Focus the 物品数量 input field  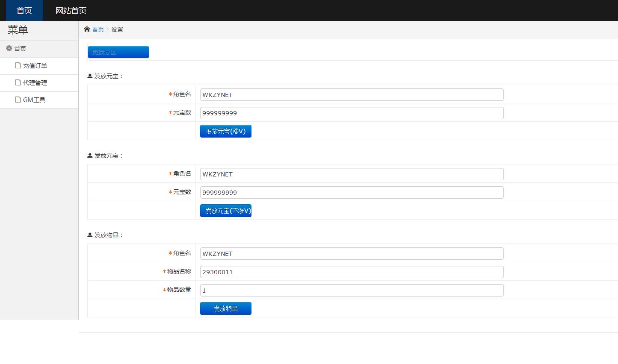tap(352, 291)
